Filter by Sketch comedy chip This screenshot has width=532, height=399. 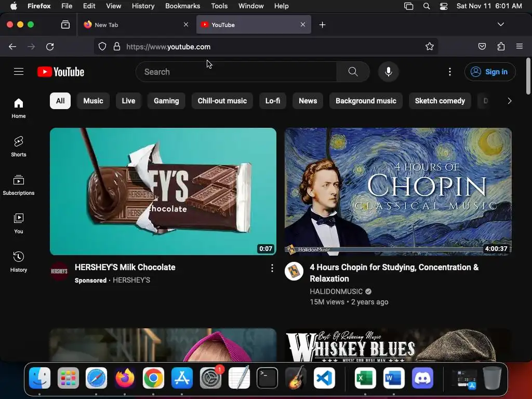click(440, 101)
